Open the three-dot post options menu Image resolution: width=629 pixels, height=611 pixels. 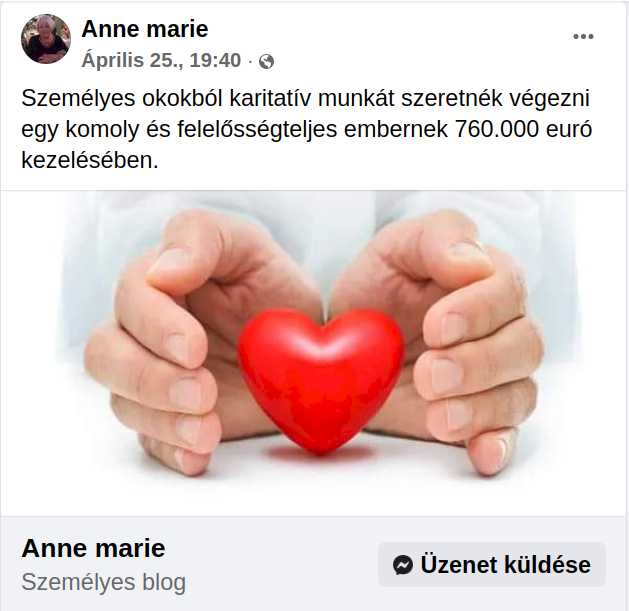pyautogui.click(x=583, y=37)
